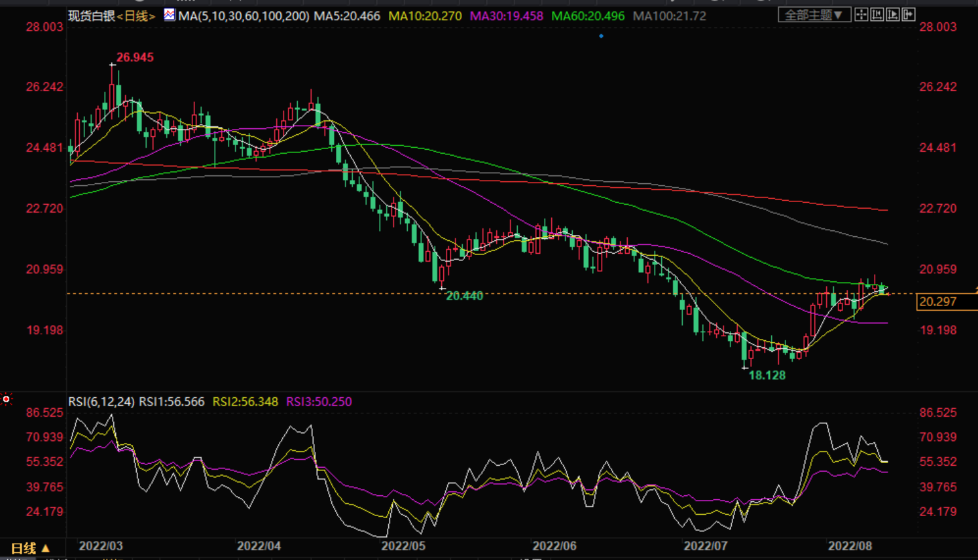Open the 全部主题 dropdown
Viewport: 978px width, 560px height.
814,14
